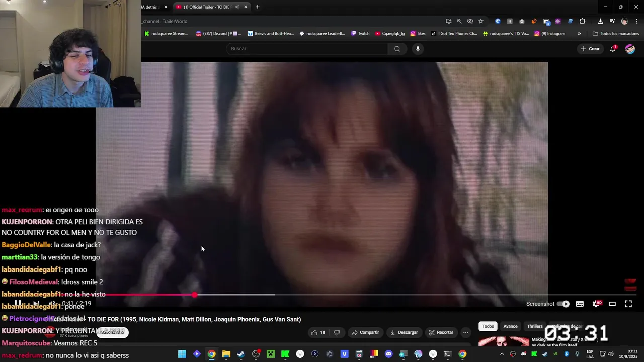The height and width of the screenshot is (362, 644).
Task: Dislike the video with thumbs down
Action: pos(337,332)
